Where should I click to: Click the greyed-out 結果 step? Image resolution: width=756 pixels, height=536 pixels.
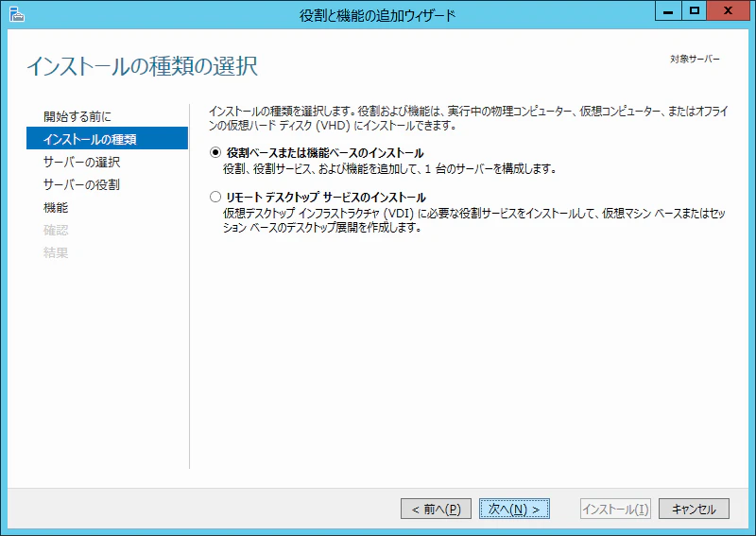tap(56, 252)
